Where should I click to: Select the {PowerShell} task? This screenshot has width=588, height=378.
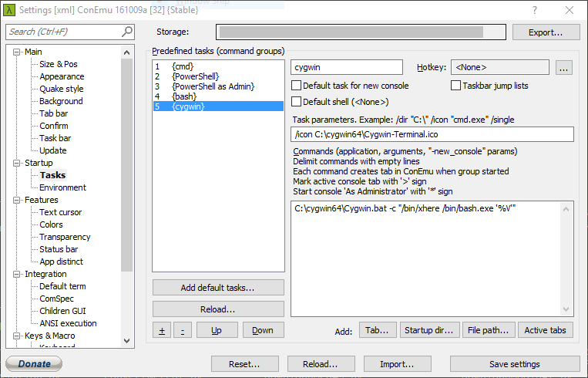point(218,76)
